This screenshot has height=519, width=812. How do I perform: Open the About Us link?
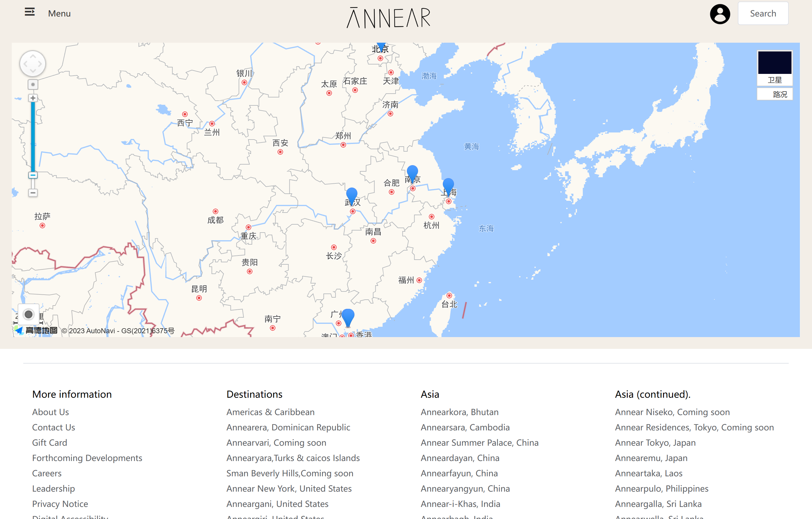[x=51, y=412]
